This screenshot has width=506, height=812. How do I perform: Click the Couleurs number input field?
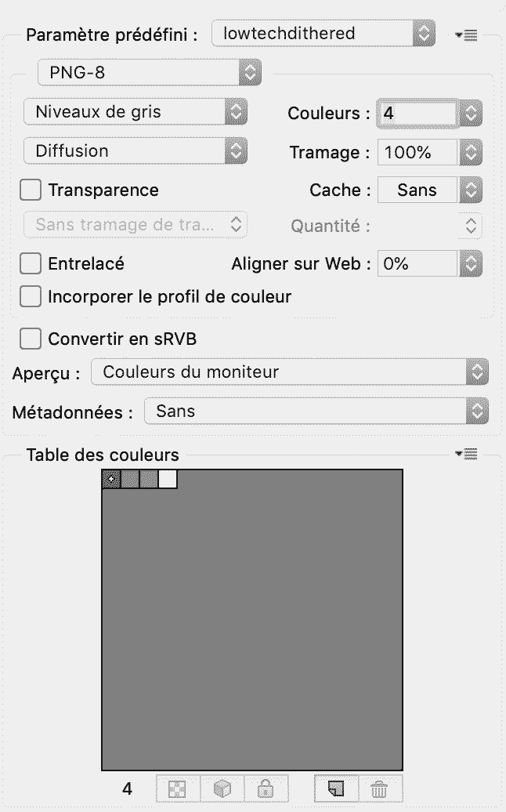(x=417, y=113)
